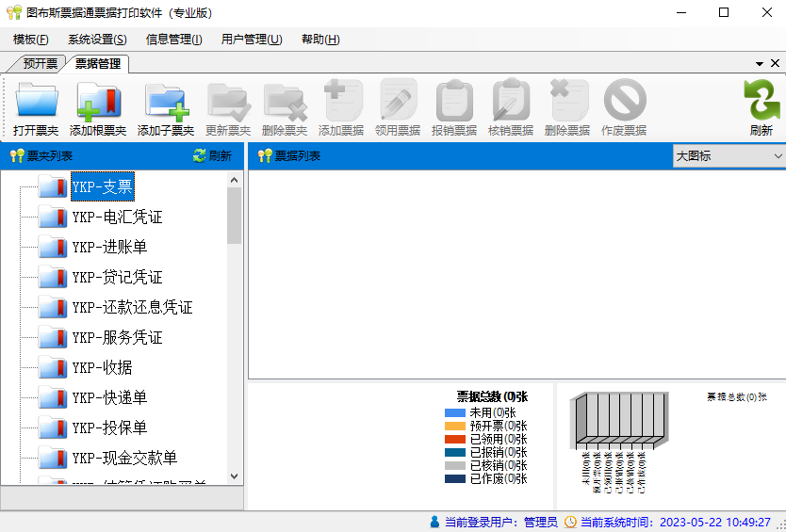Open the 帮助(H) menu
The height and width of the screenshot is (532, 786).
tap(320, 40)
